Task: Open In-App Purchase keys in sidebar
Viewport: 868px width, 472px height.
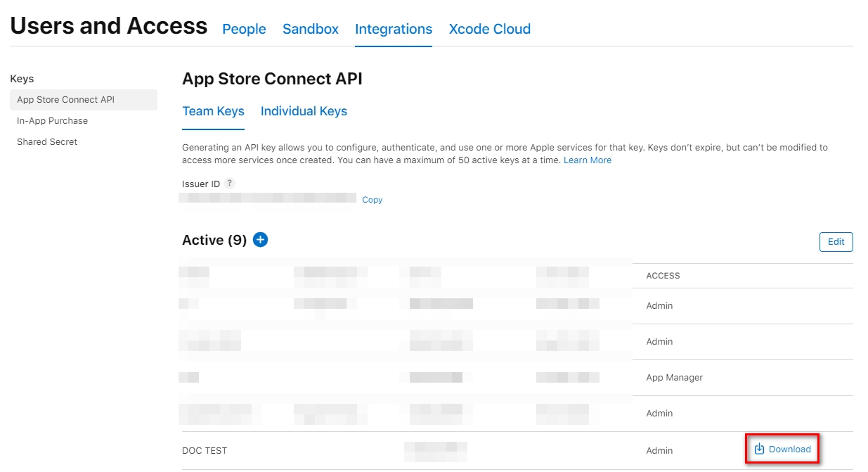Action: (x=52, y=121)
